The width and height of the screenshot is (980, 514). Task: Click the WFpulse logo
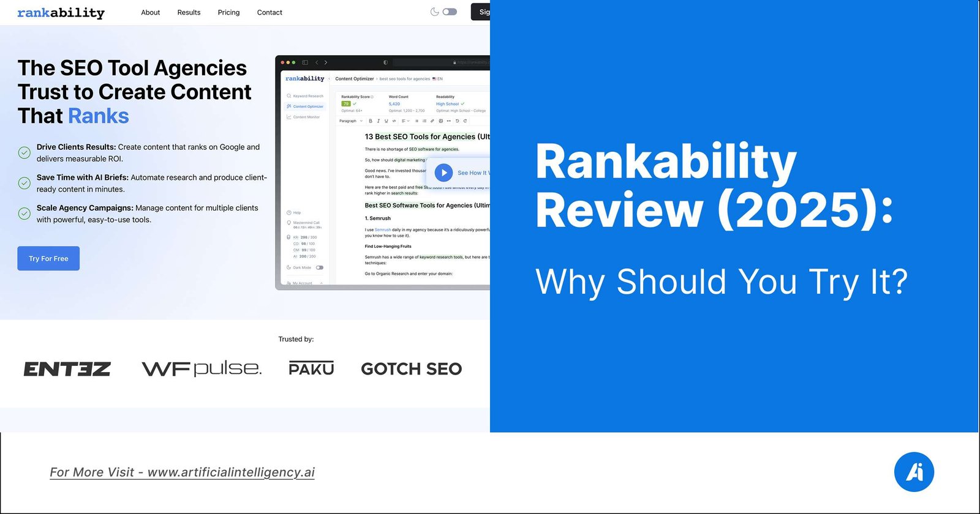point(202,368)
